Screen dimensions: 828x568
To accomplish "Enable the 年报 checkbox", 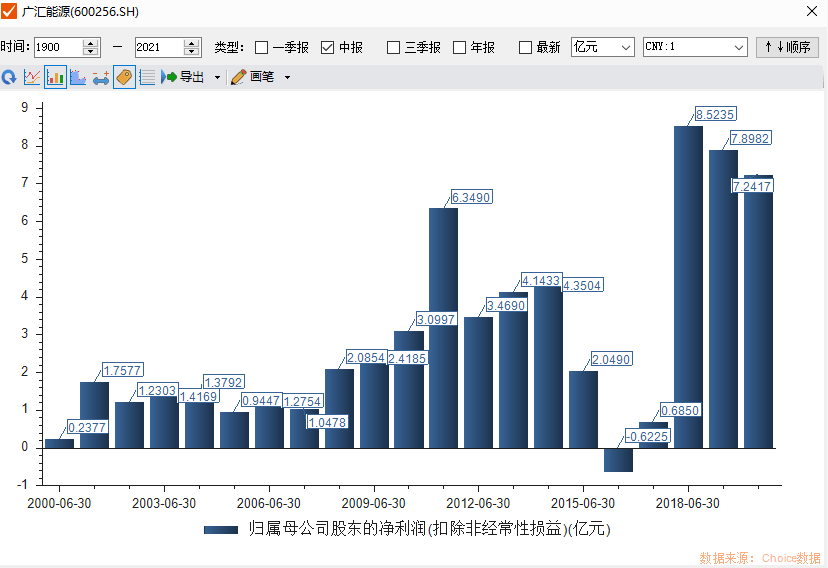I will point(459,48).
